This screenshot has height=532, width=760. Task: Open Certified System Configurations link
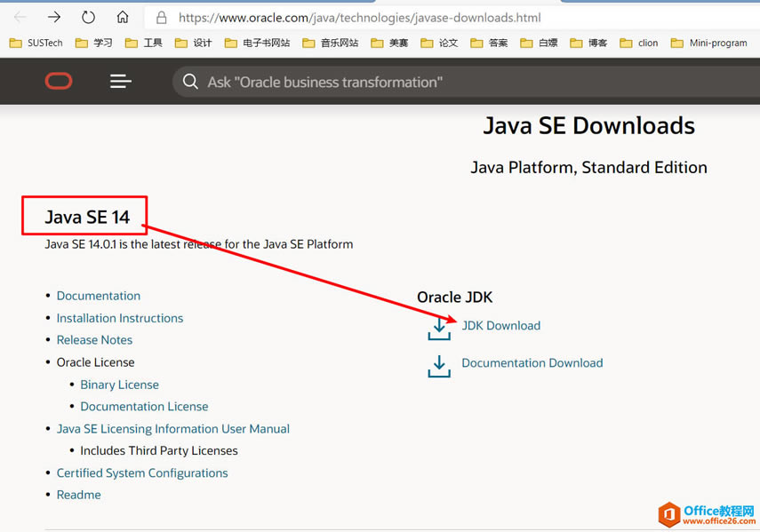click(x=142, y=473)
